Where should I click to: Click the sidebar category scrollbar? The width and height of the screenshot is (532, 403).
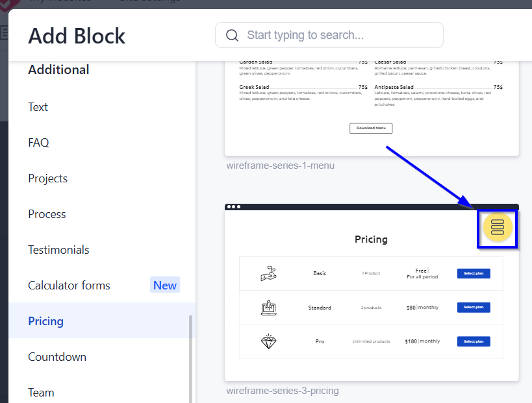190,359
